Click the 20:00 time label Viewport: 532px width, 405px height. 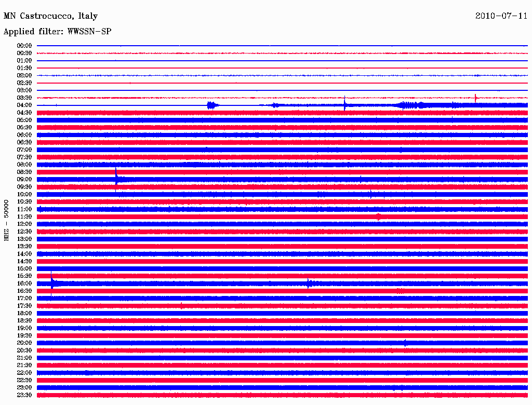(x=24, y=343)
